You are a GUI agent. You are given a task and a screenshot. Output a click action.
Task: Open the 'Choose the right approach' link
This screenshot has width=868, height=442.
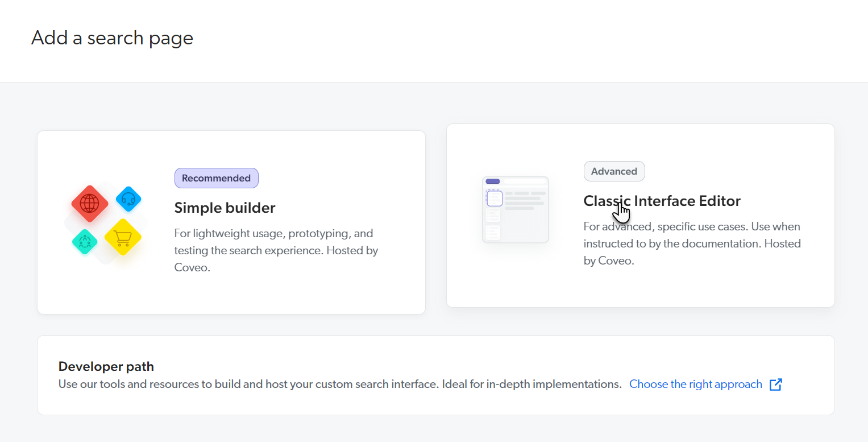coord(696,384)
